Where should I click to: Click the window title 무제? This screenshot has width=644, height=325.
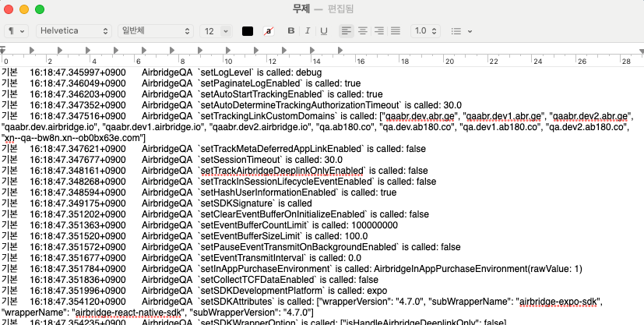[301, 9]
